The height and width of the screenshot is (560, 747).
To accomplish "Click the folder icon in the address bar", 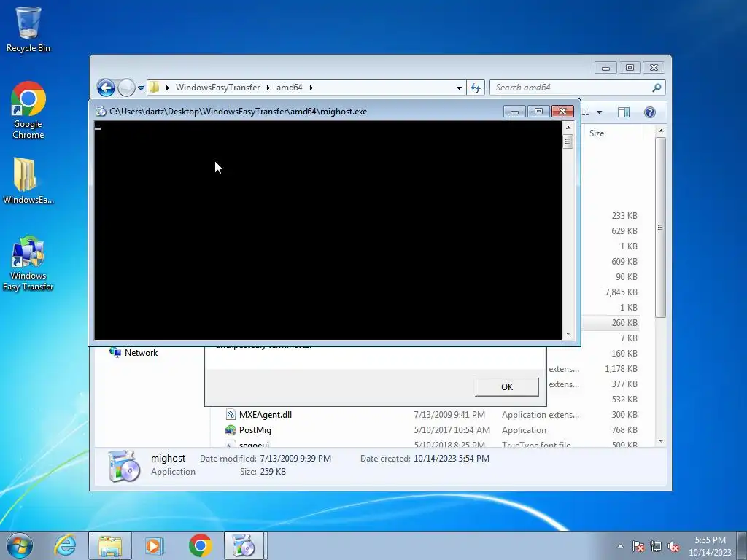I will tap(154, 87).
